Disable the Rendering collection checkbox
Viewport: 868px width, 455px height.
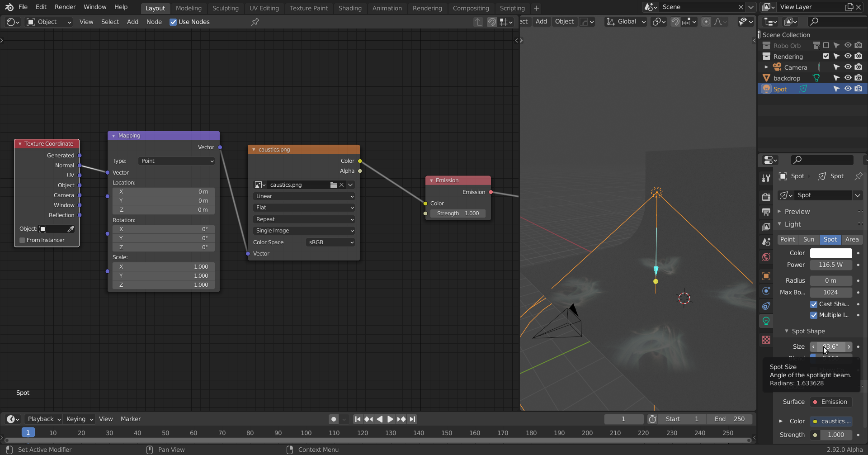pos(826,56)
